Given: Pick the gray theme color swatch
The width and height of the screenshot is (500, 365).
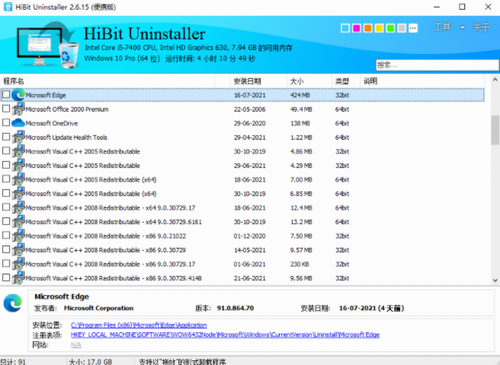Looking at the screenshot, I should tap(402, 28).
